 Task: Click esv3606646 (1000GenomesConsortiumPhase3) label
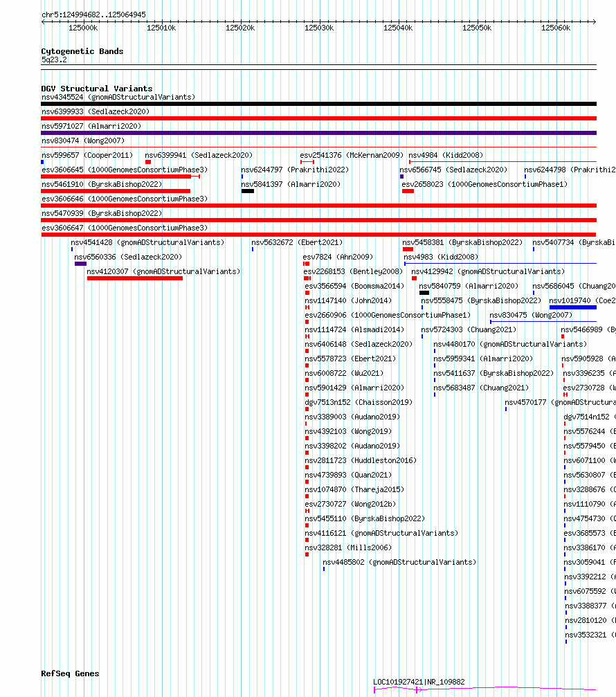[125, 199]
